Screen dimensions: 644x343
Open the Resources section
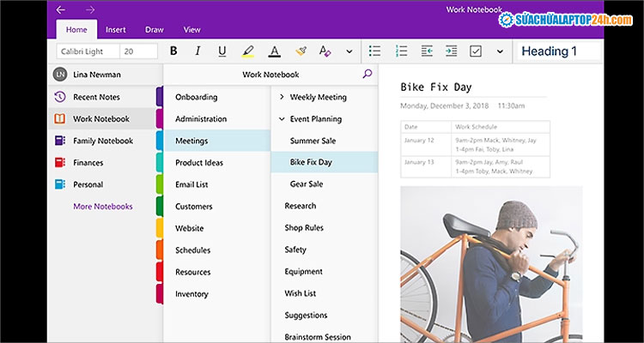(x=217, y=272)
